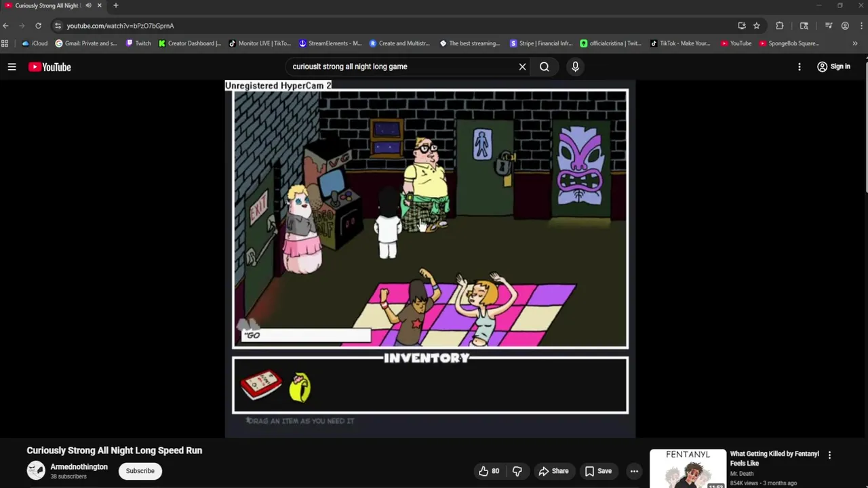Open the browser profile avatar
The width and height of the screenshot is (868, 488).
pos(845,26)
